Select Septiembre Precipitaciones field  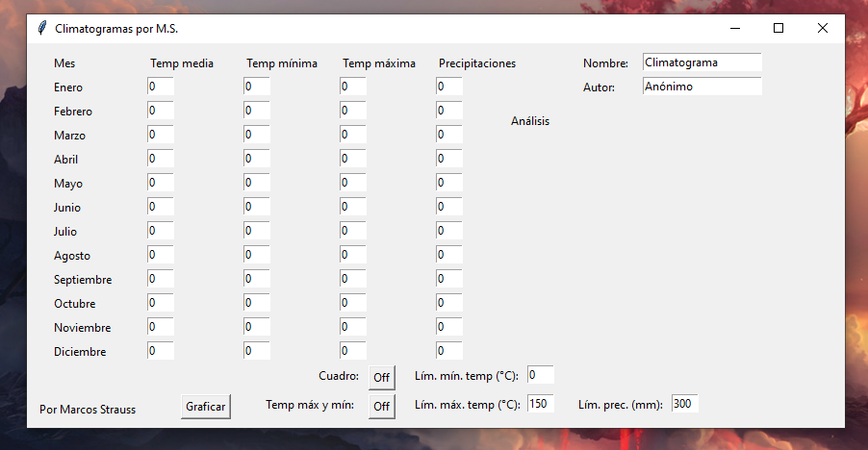coord(449,279)
